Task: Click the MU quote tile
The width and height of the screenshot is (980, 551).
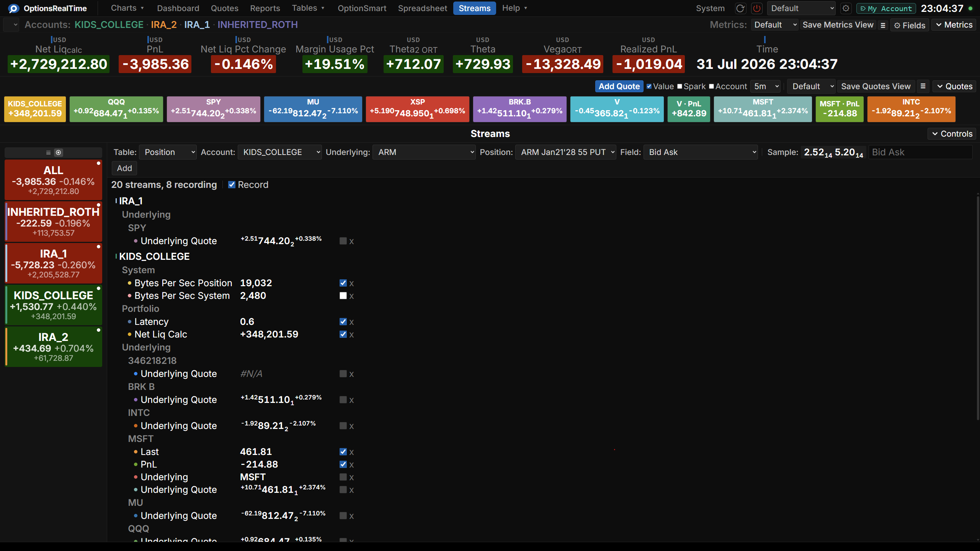Action: pos(313,109)
